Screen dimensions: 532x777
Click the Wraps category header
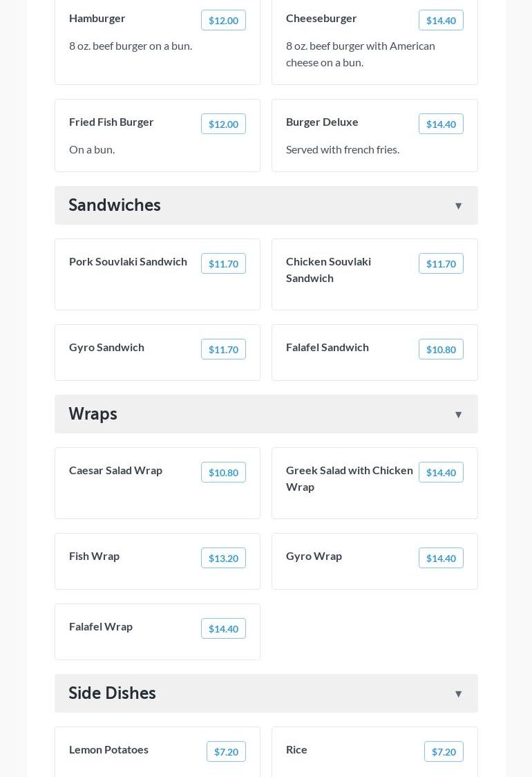click(93, 414)
